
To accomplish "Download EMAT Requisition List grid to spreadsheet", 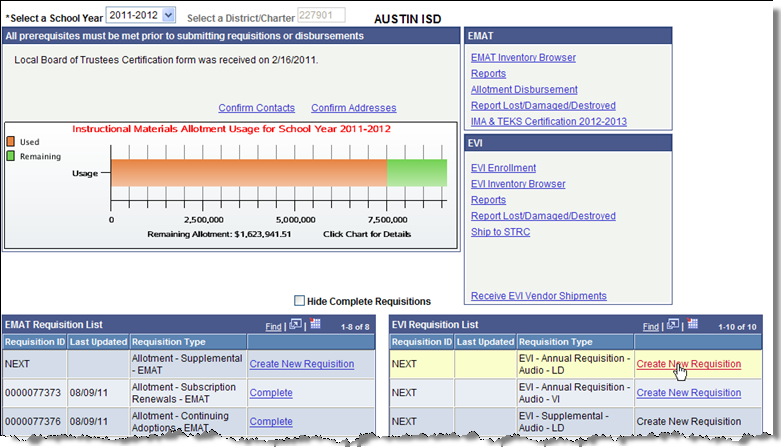I will coord(315,324).
